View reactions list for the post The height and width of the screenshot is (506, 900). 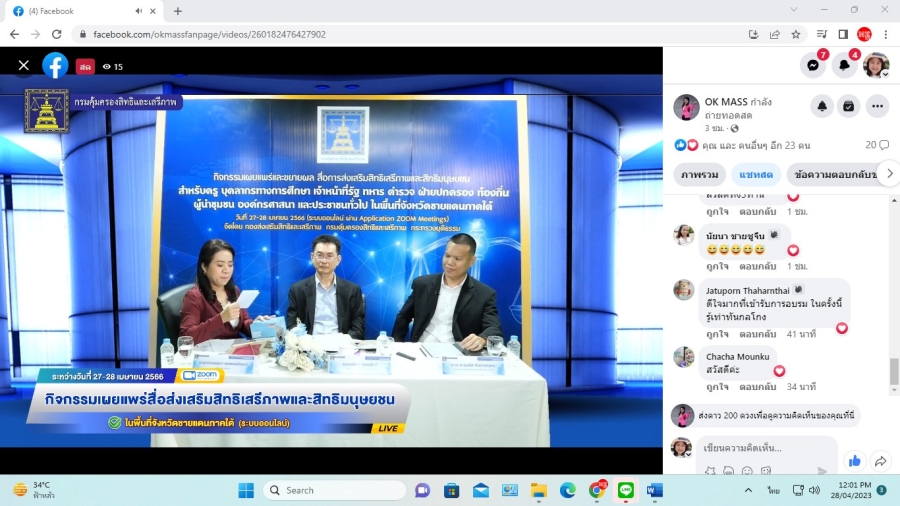click(742, 145)
